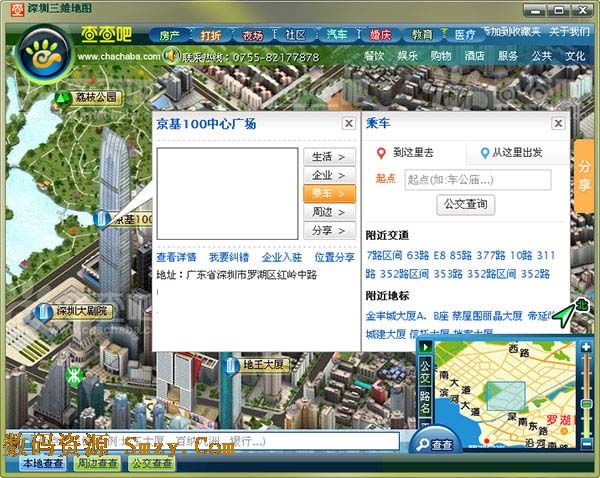Select the 服务 category

[x=508, y=56]
